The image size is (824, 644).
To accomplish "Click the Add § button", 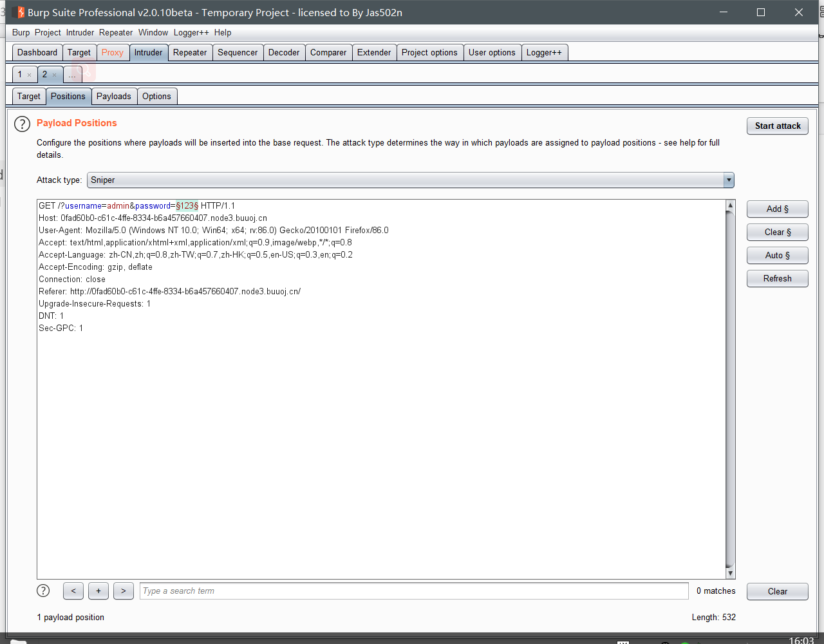I will click(777, 209).
